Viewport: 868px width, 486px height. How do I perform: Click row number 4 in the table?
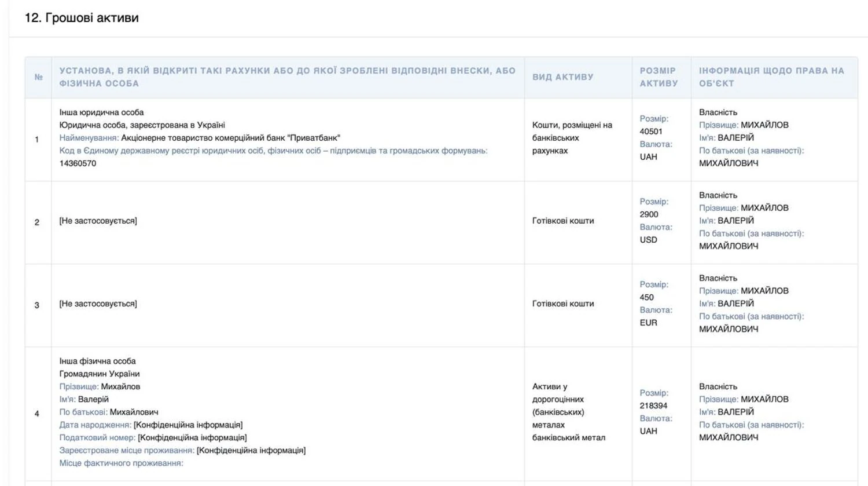(37, 414)
